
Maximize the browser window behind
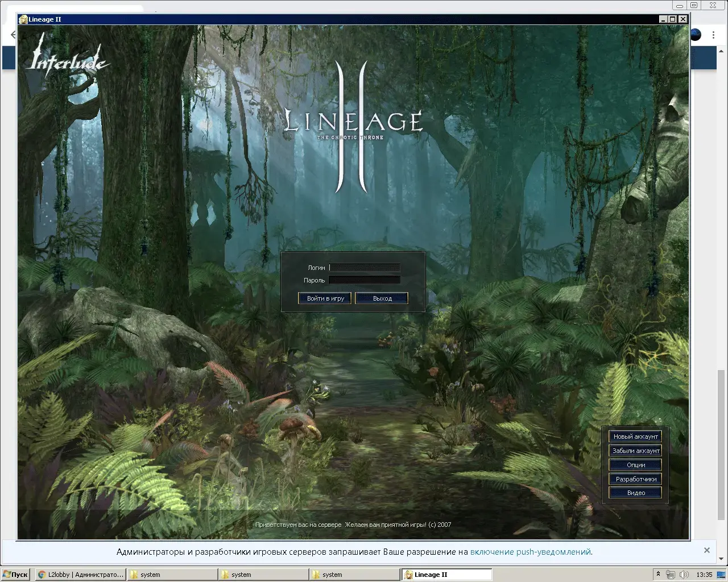(x=694, y=5)
